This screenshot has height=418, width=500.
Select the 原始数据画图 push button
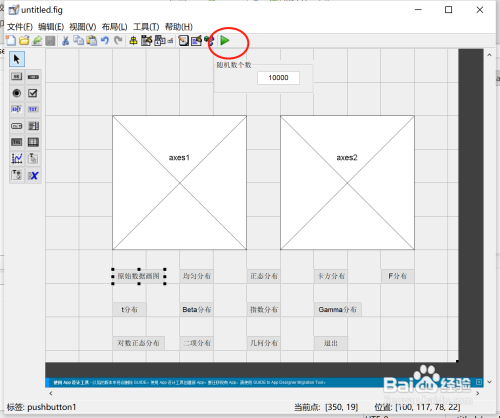(139, 276)
